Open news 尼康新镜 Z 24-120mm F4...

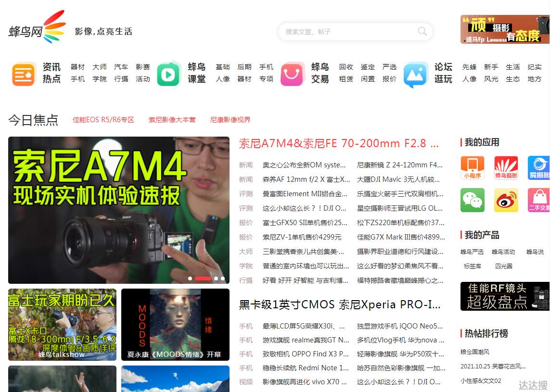[400, 165]
